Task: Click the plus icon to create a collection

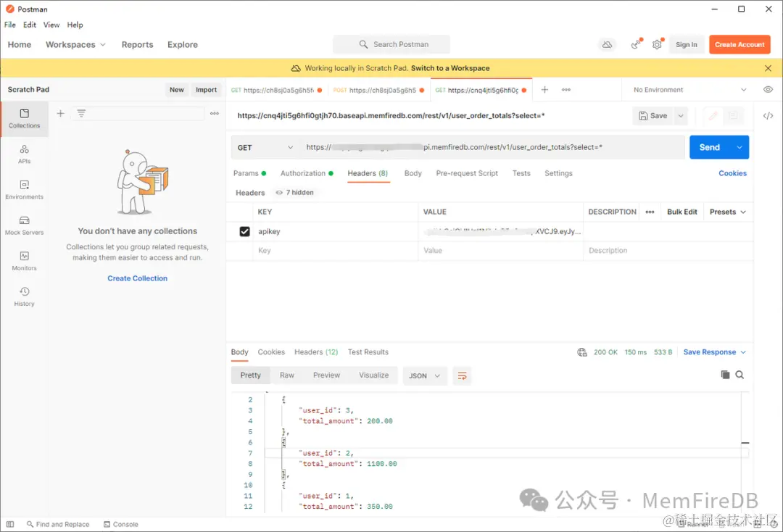Action: pos(60,113)
